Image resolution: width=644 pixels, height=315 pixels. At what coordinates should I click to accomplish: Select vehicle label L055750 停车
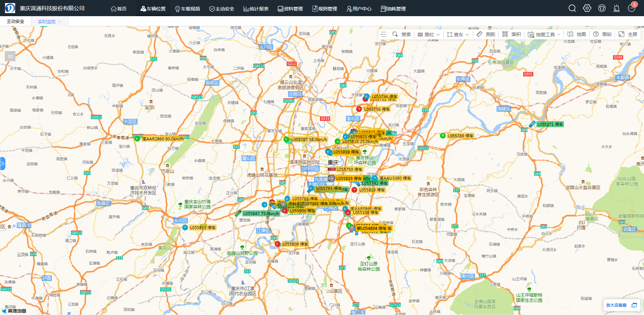tap(350, 170)
